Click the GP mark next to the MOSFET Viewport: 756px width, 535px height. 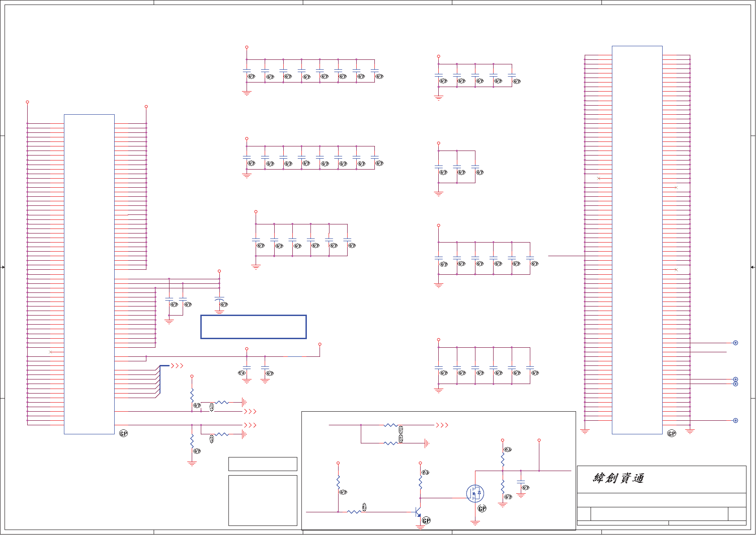click(482, 509)
